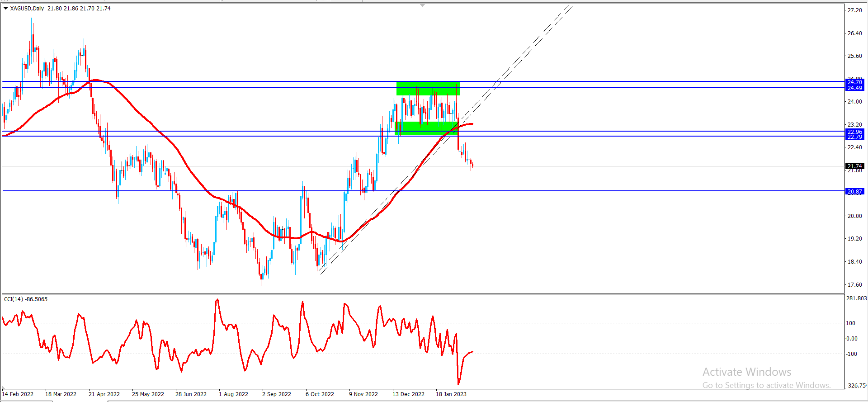Click the -100 level on the CCI scale
Screen dimensions: 868x402
point(851,354)
